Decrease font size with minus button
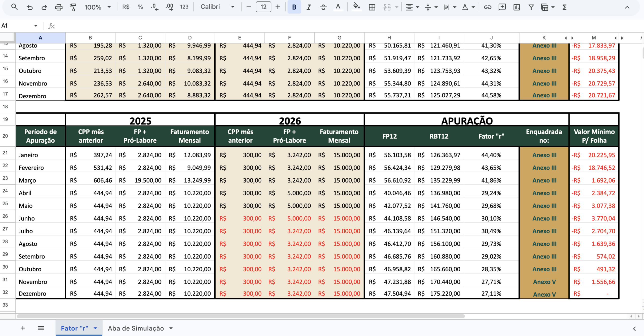The height and width of the screenshot is (336, 644). [x=249, y=7]
